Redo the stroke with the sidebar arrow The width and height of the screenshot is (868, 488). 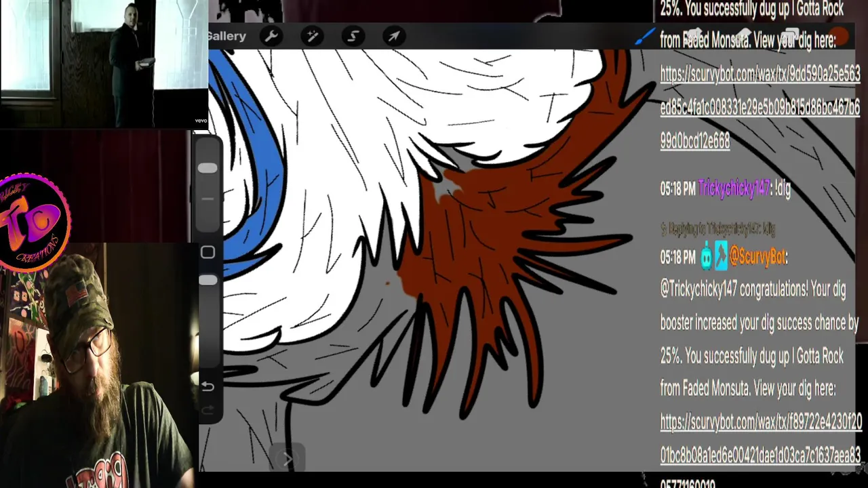[208, 410]
